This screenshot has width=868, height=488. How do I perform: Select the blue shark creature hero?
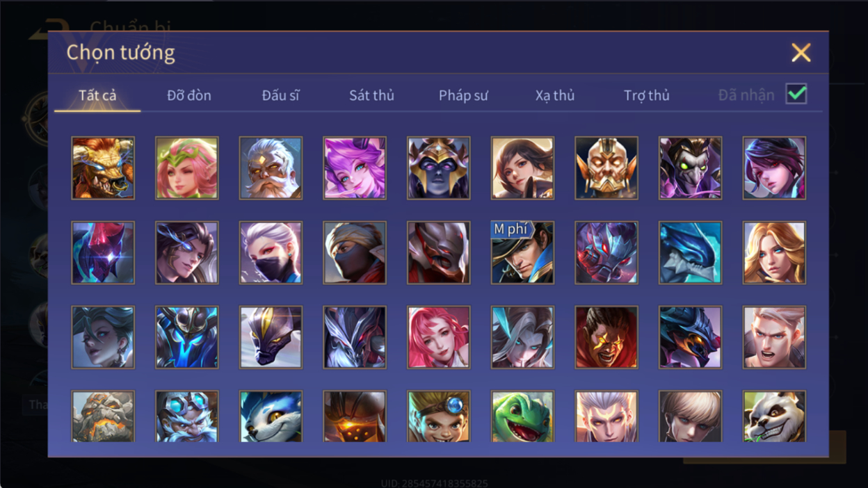coord(690,252)
